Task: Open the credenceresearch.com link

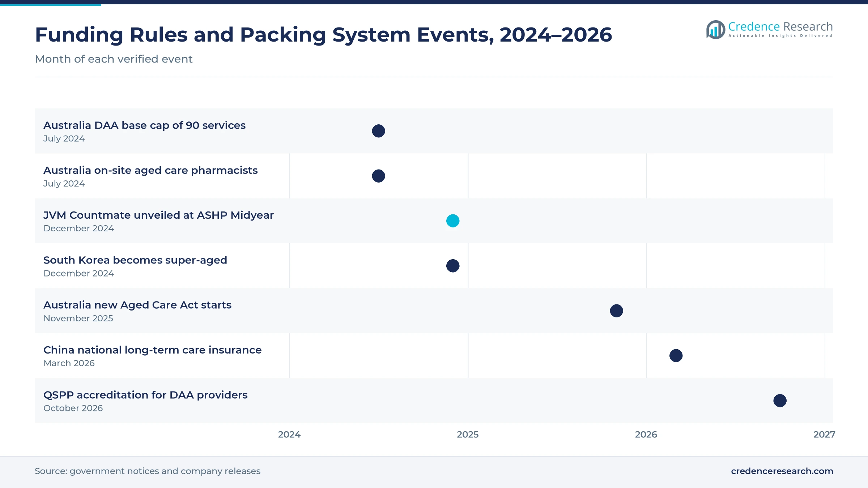Action: pos(782,471)
